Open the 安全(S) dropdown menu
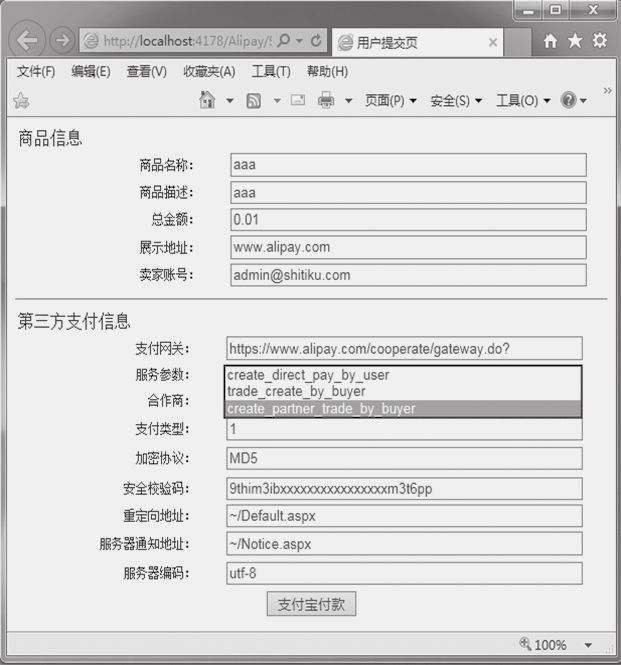 pyautogui.click(x=456, y=101)
